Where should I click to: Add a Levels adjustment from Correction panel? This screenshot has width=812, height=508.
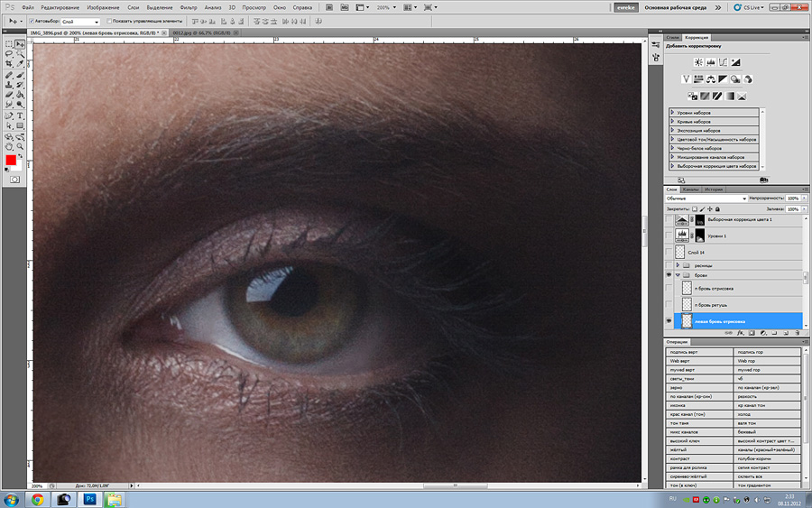(x=711, y=62)
